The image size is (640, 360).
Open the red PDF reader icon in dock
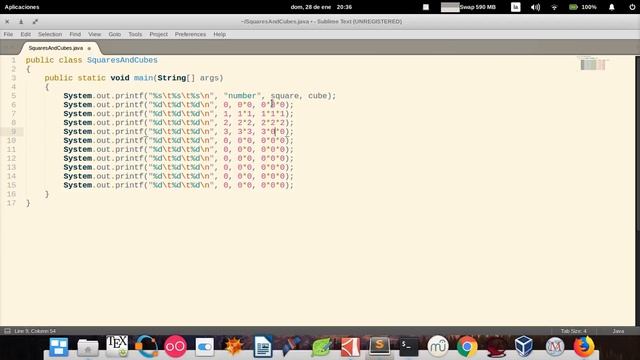(350, 347)
